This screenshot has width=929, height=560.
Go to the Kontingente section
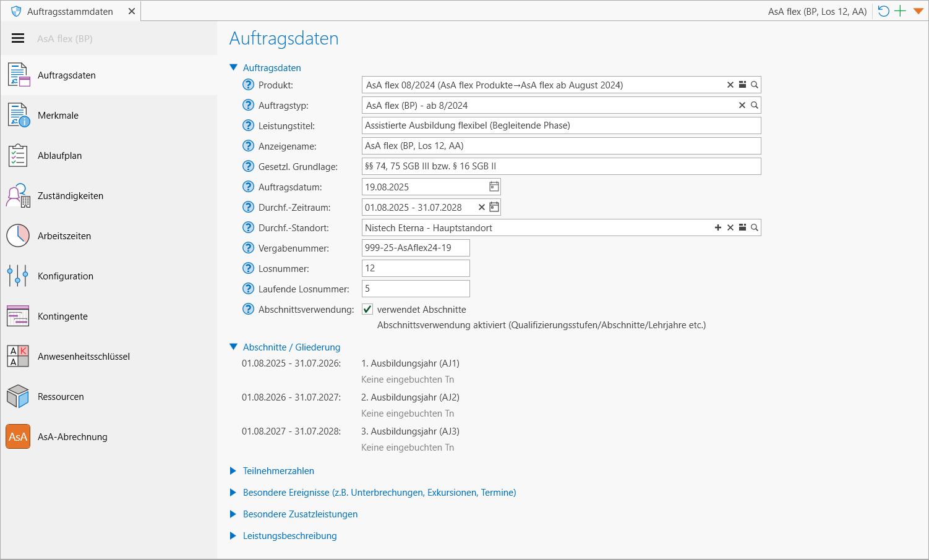[x=62, y=316]
